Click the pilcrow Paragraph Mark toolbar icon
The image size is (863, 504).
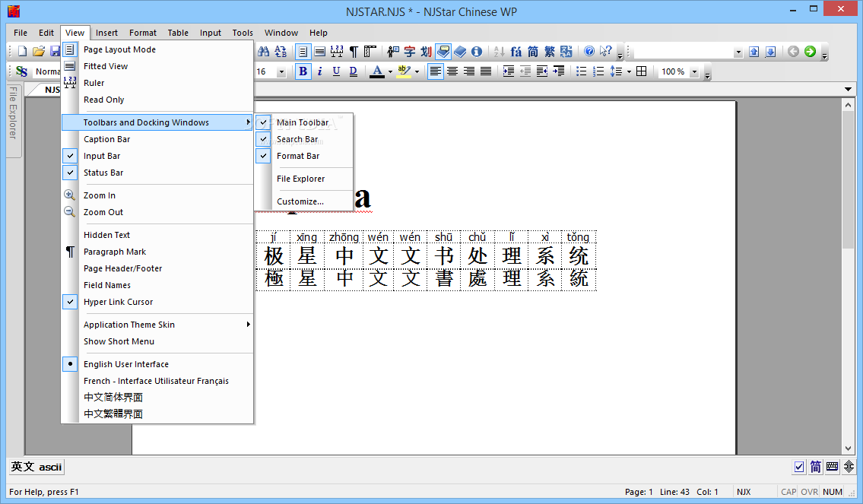tap(354, 52)
